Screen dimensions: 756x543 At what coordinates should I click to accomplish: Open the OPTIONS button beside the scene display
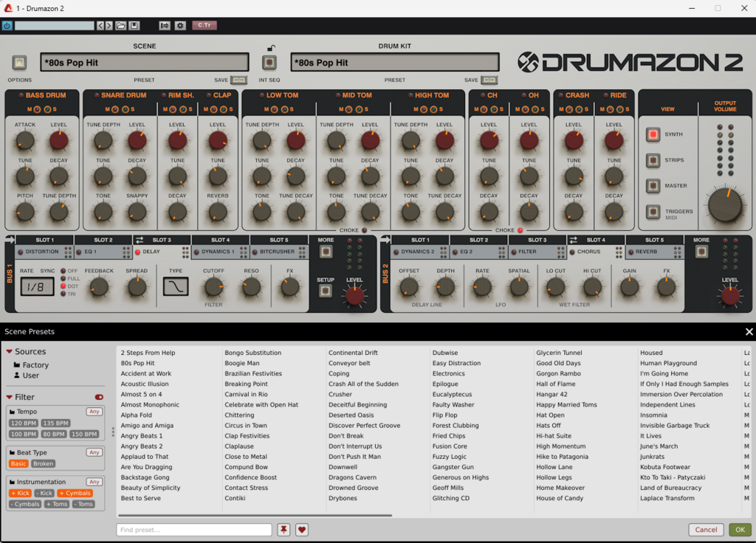(x=19, y=62)
